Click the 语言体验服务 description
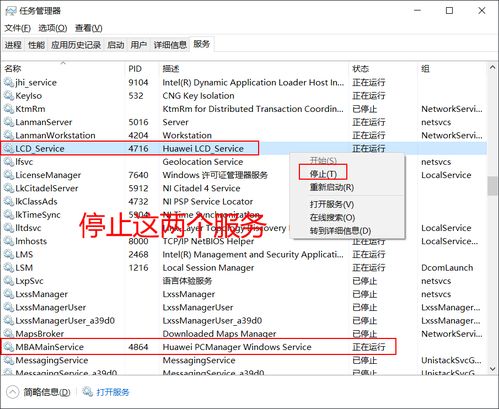499x409 pixels. coord(187,281)
